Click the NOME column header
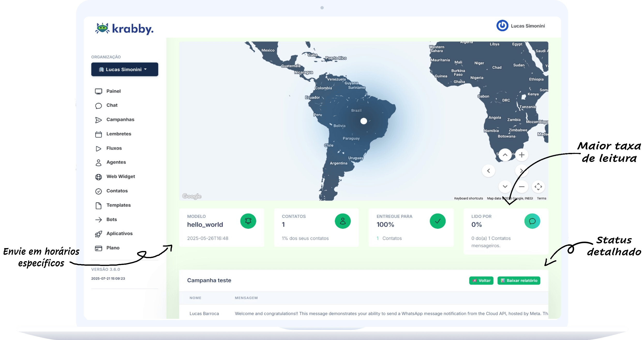 click(x=195, y=298)
